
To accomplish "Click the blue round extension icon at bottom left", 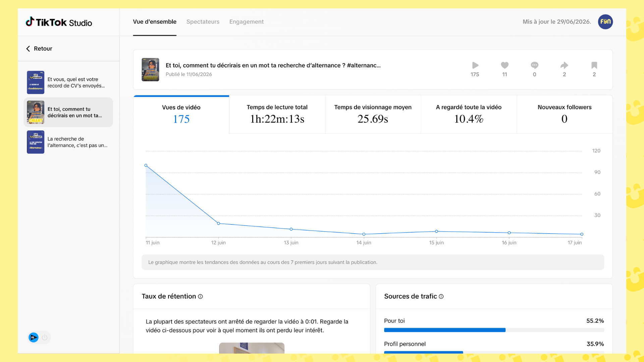I will 33,338.
